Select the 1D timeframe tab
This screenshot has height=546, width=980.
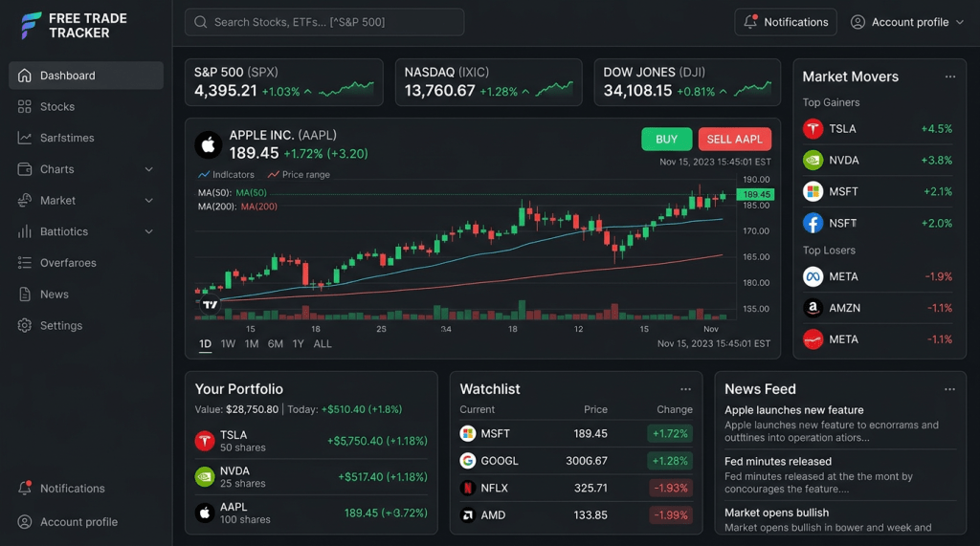tap(205, 344)
